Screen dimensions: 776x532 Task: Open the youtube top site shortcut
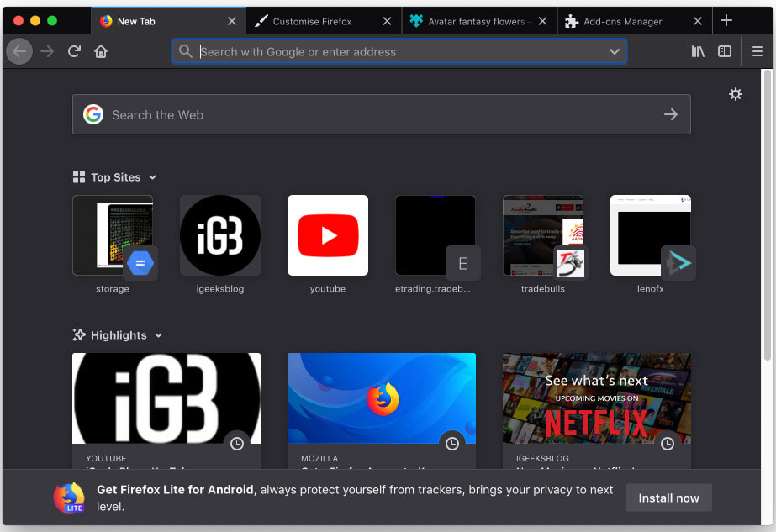pos(327,235)
